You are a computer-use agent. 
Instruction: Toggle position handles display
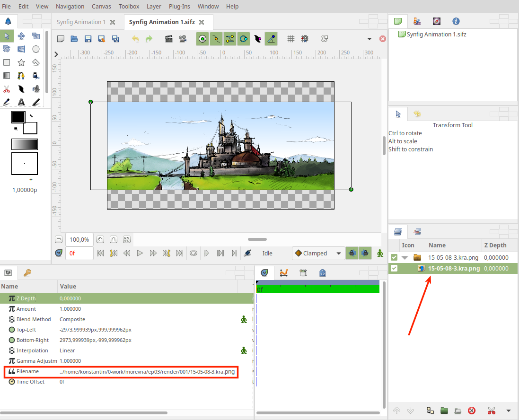coord(202,39)
